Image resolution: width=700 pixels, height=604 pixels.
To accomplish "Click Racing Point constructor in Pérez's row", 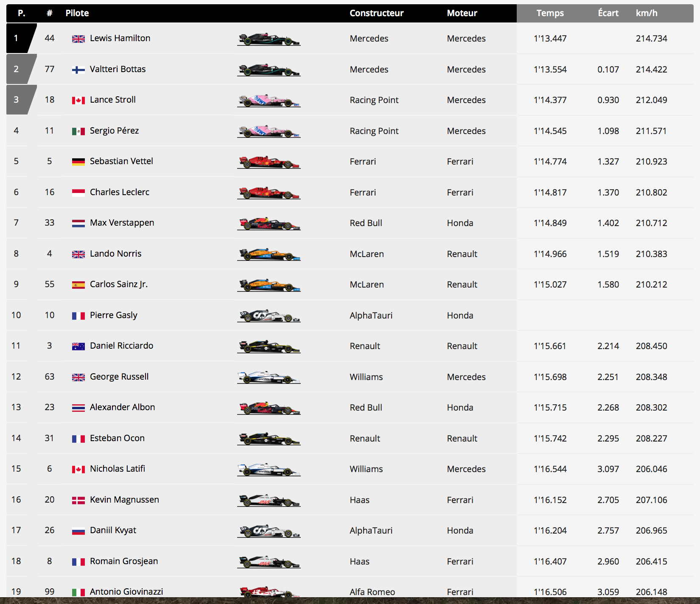I will point(374,131).
